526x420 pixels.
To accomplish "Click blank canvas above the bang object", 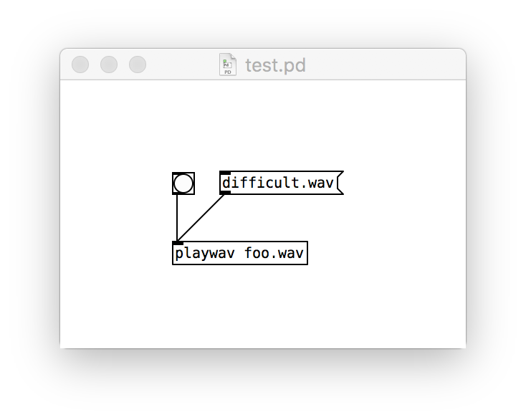I will [x=183, y=128].
